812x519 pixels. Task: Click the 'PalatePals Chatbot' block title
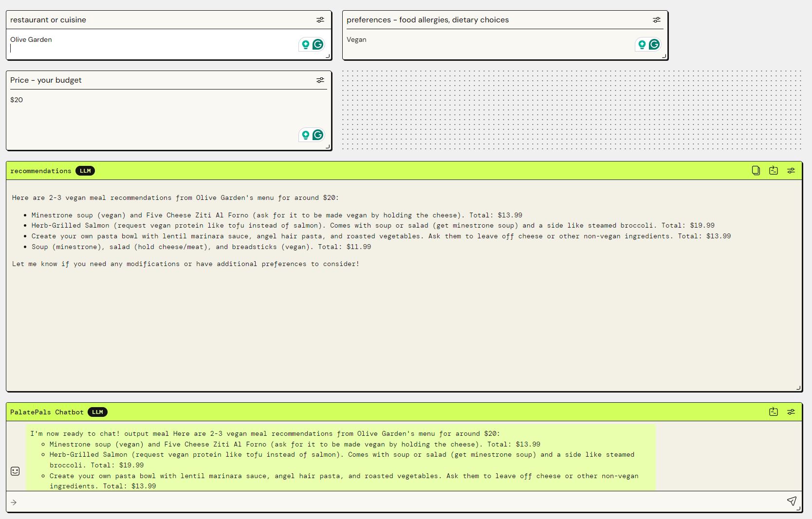(x=47, y=412)
